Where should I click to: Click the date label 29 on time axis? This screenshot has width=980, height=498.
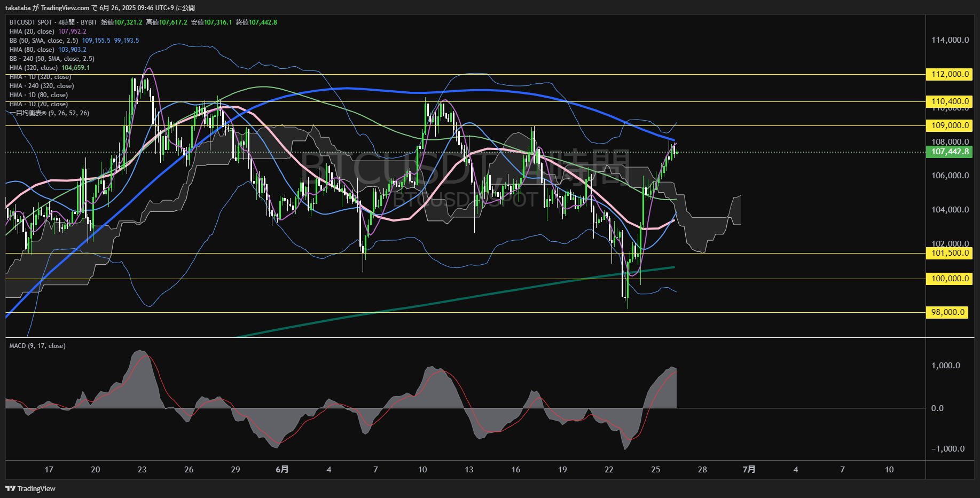236,470
